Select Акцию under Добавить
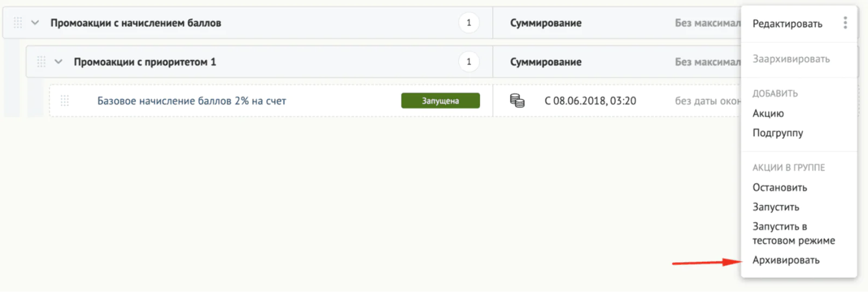Image resolution: width=868 pixels, height=292 pixels. pos(768,113)
